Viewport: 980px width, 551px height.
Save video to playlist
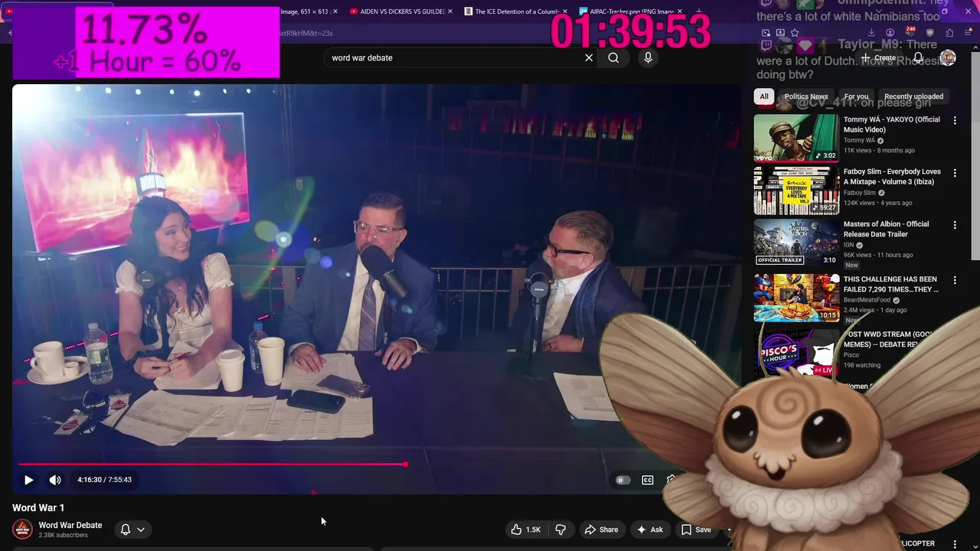click(696, 530)
